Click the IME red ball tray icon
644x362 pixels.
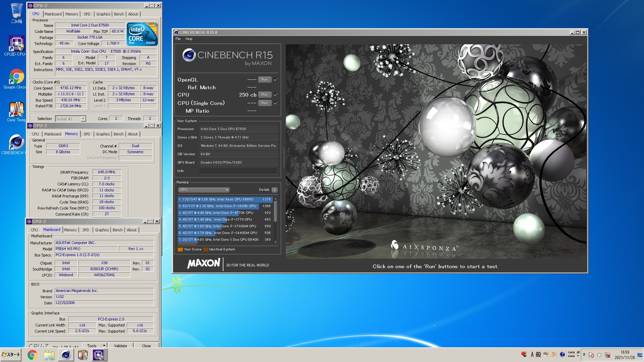[x=524, y=354]
